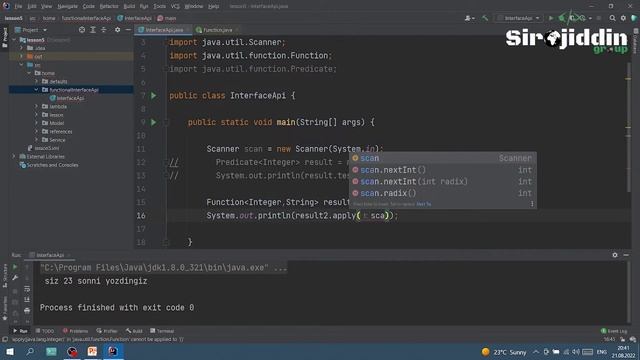
Task: Click the locate-file target icon in Project panel
Action: 82,30
